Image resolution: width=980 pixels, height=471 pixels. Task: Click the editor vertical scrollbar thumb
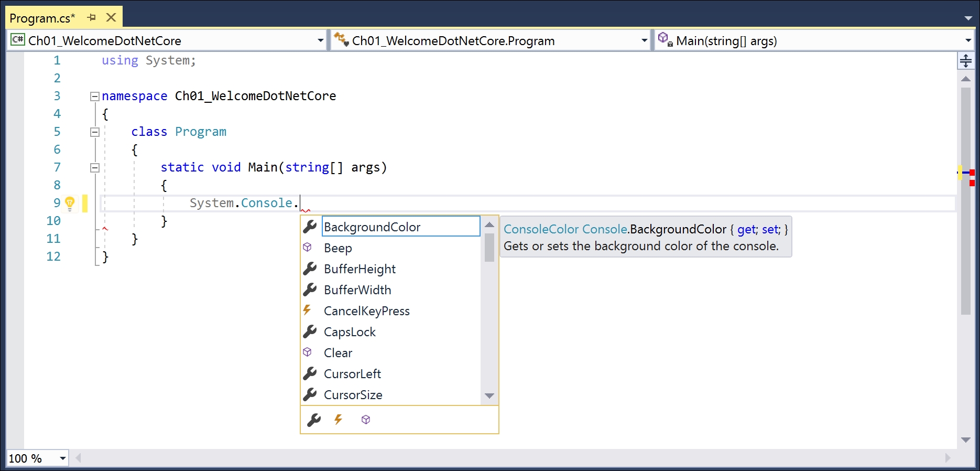[966, 201]
